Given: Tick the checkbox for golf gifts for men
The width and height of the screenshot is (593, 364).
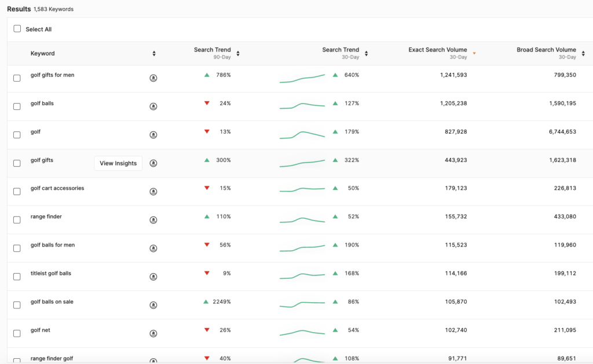Looking at the screenshot, I should pyautogui.click(x=17, y=78).
